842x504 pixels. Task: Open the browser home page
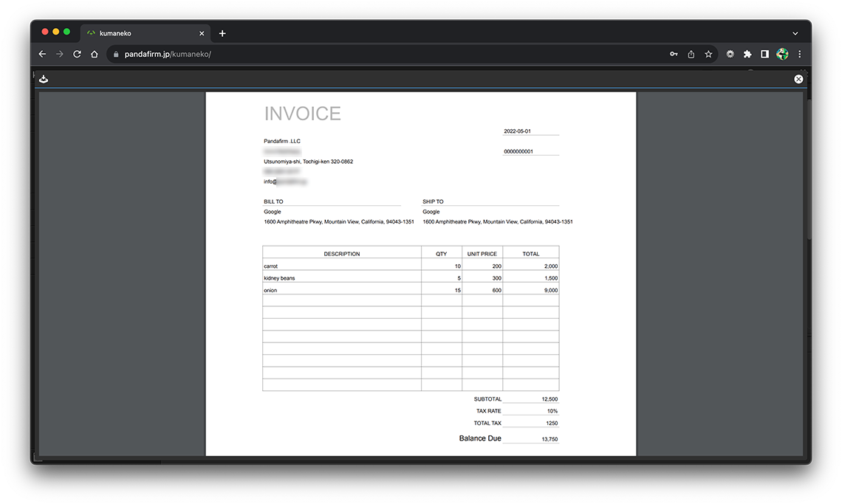point(95,54)
